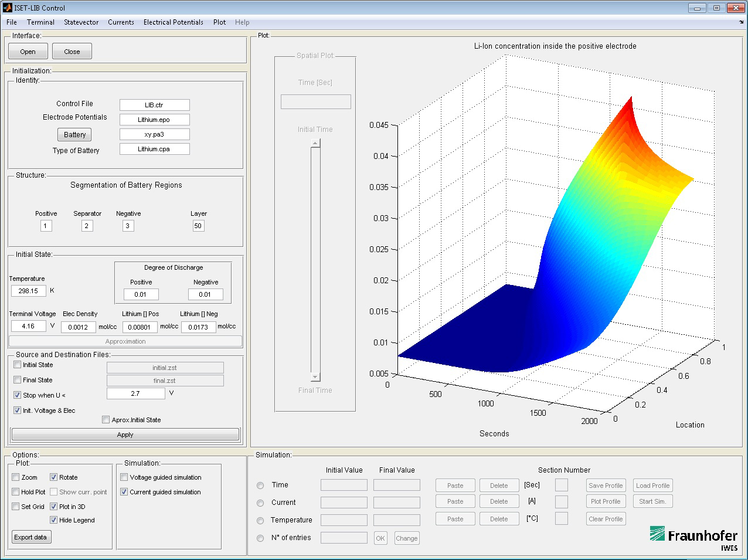Open the Currents menu
The image size is (748, 560).
121,22
